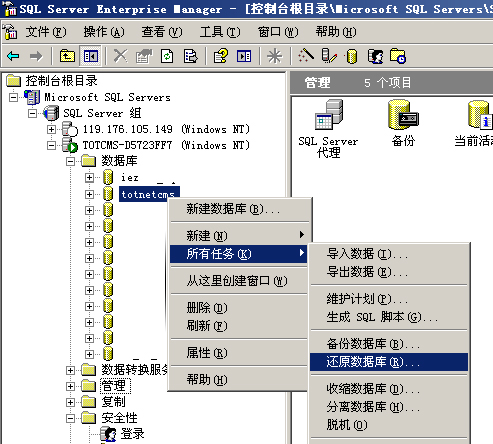493x444 pixels.
Task: Collapse the Microsoft SQL Servers node
Action: (14, 97)
